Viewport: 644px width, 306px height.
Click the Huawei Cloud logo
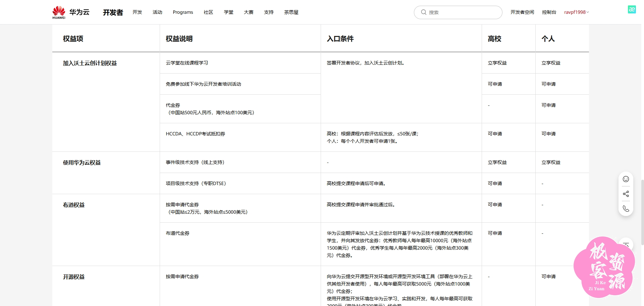(71, 12)
